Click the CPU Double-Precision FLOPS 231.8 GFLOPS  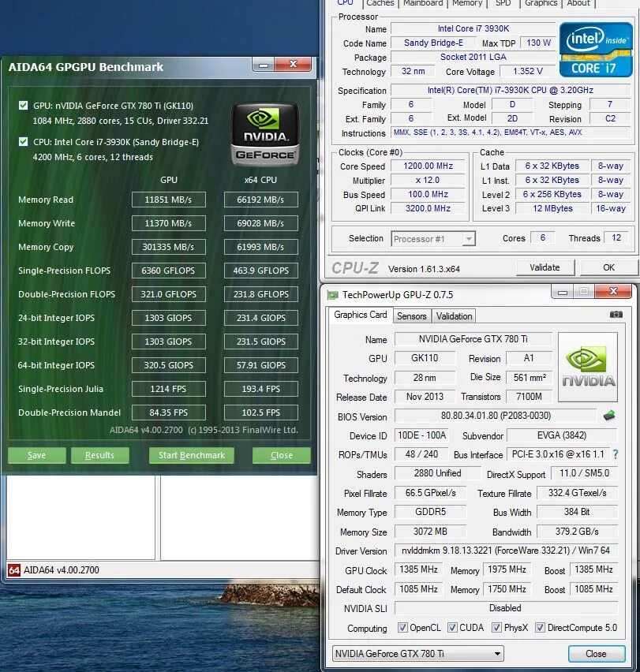coord(261,294)
